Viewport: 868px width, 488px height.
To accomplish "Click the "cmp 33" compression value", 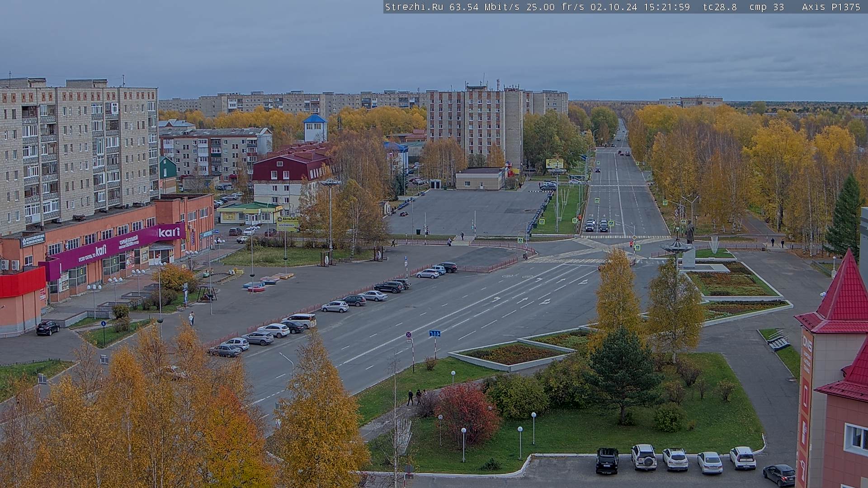I will pyautogui.click(x=766, y=7).
